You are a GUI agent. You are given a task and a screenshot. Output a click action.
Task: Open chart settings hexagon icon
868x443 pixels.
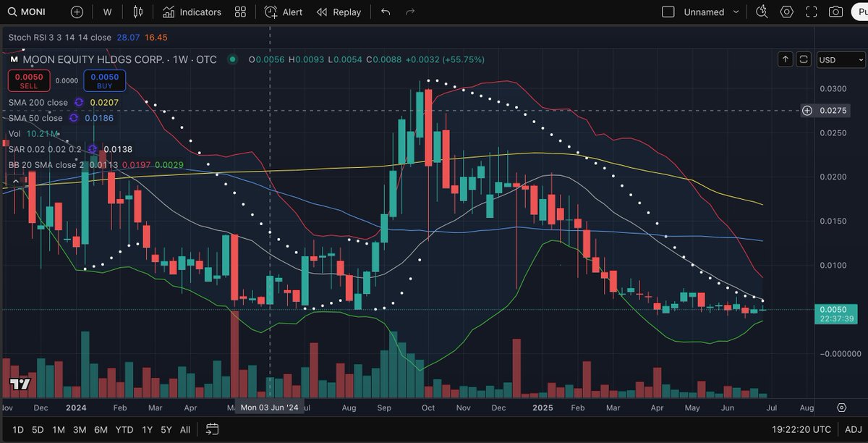pyautogui.click(x=786, y=12)
